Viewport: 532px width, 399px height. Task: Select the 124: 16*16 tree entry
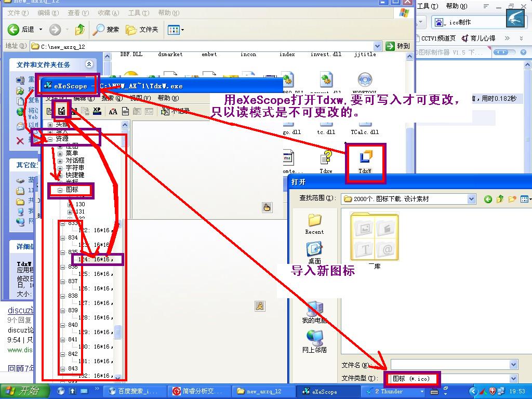point(96,260)
